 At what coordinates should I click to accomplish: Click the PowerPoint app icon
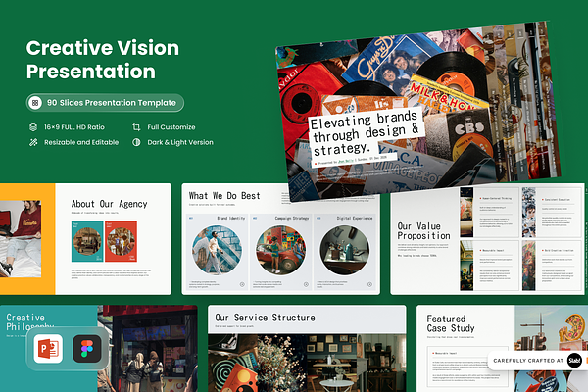(48, 349)
